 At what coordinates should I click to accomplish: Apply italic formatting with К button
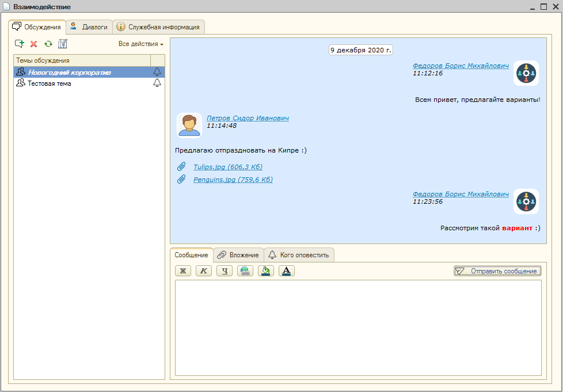point(204,271)
